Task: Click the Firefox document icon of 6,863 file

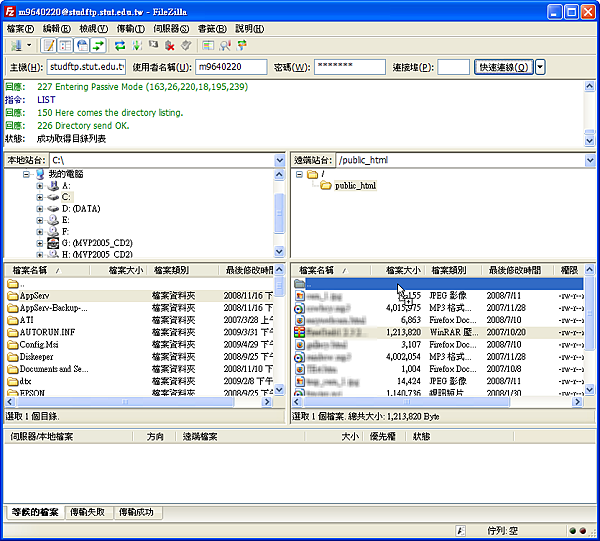Action: coord(299,320)
